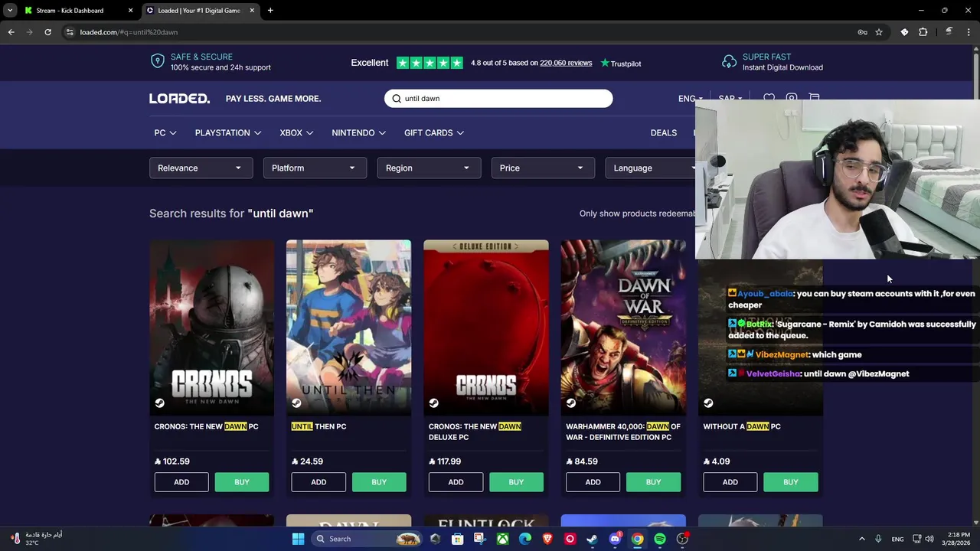Image resolution: width=980 pixels, height=551 pixels.
Task: Close the Kick Dashboard tab
Action: pos(130,11)
